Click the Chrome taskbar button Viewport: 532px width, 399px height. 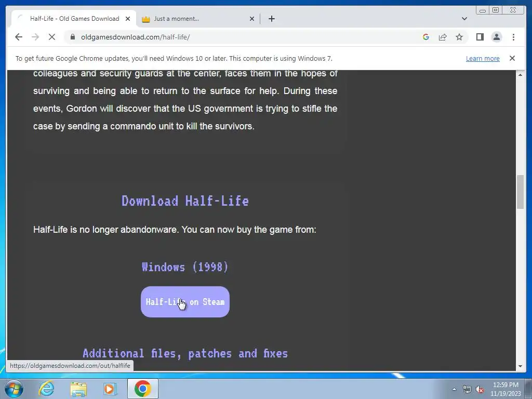[x=142, y=389]
